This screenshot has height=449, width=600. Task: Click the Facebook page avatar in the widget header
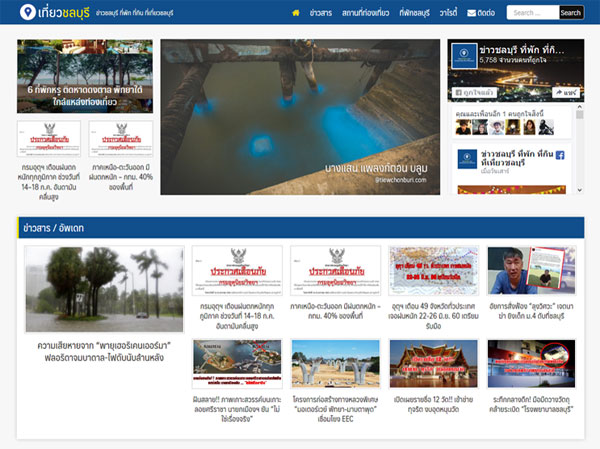tap(464, 56)
